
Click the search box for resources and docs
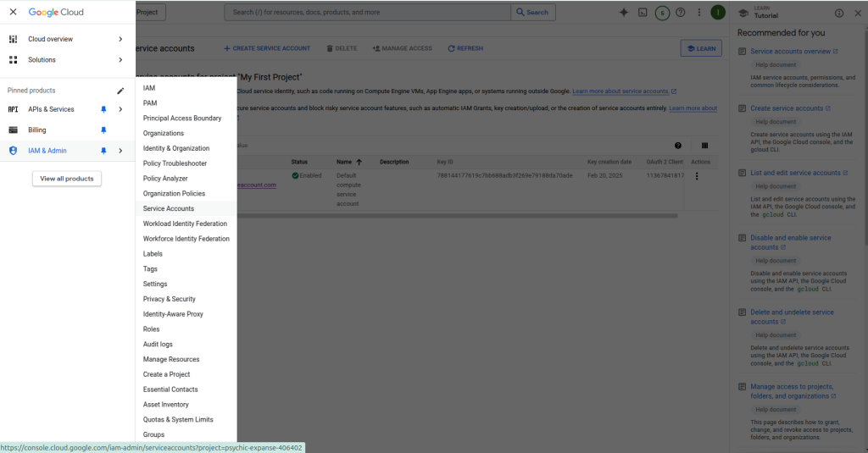369,13
